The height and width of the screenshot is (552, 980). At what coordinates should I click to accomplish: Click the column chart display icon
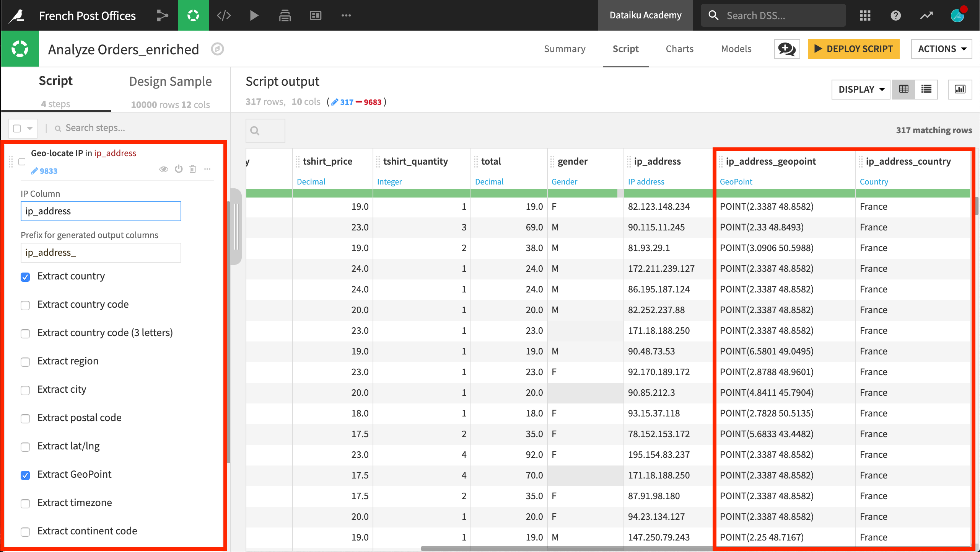point(959,88)
